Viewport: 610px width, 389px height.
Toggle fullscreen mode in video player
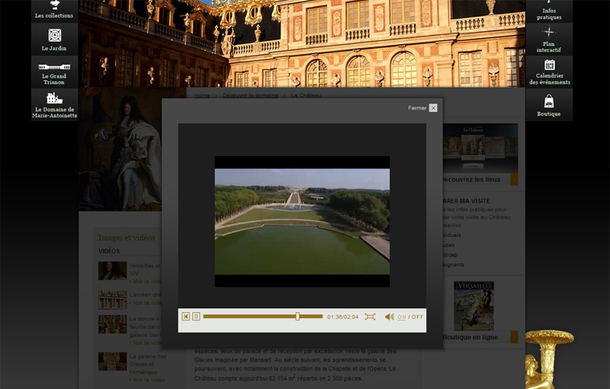[370, 317]
